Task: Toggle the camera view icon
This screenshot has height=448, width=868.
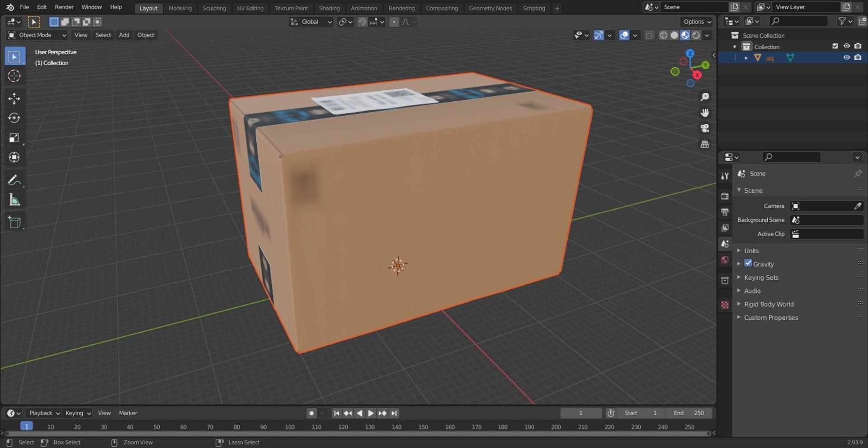Action: pyautogui.click(x=704, y=128)
